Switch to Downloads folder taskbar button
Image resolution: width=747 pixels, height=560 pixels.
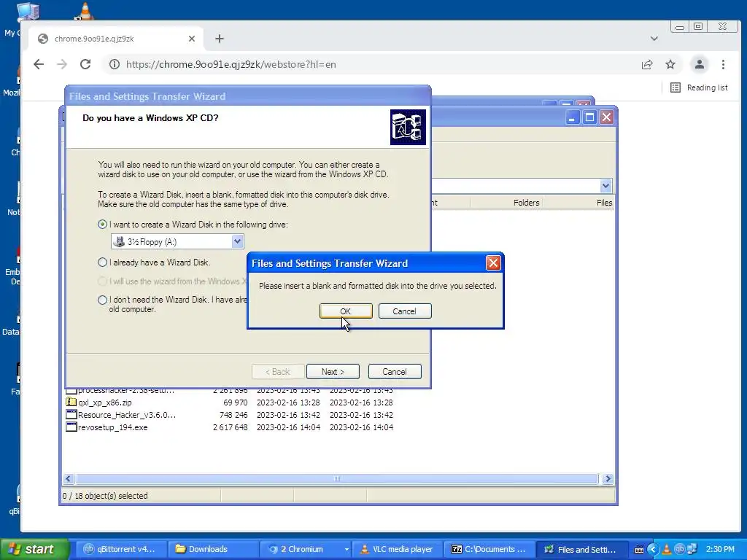coord(212,549)
